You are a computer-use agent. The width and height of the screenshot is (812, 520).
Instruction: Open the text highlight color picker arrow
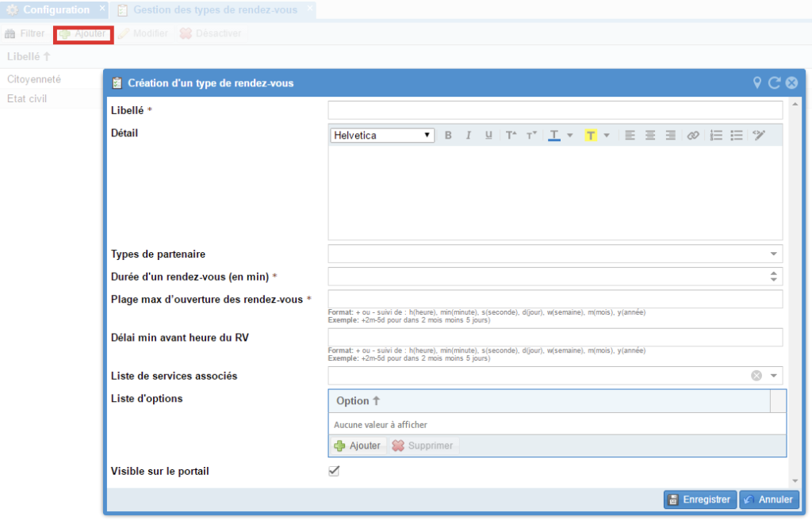pyautogui.click(x=607, y=136)
